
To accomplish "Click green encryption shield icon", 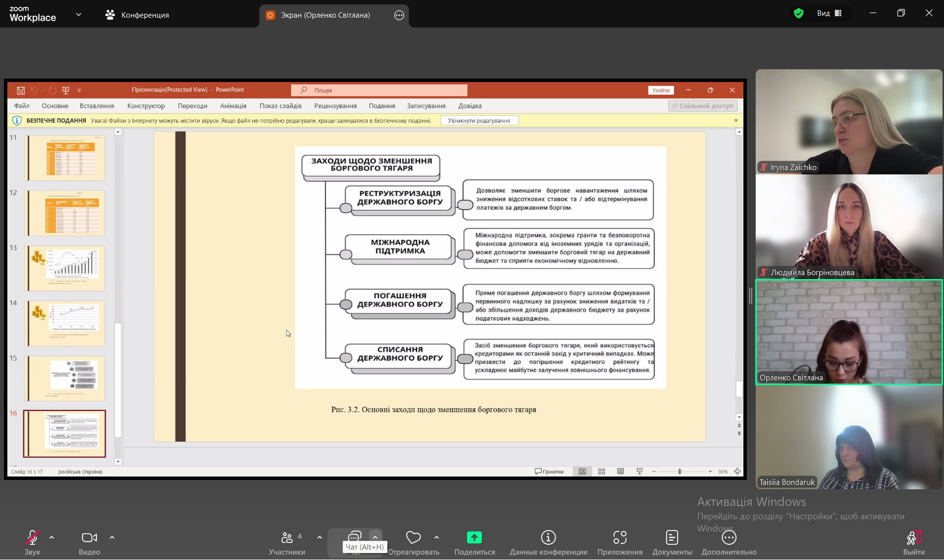I will click(798, 13).
